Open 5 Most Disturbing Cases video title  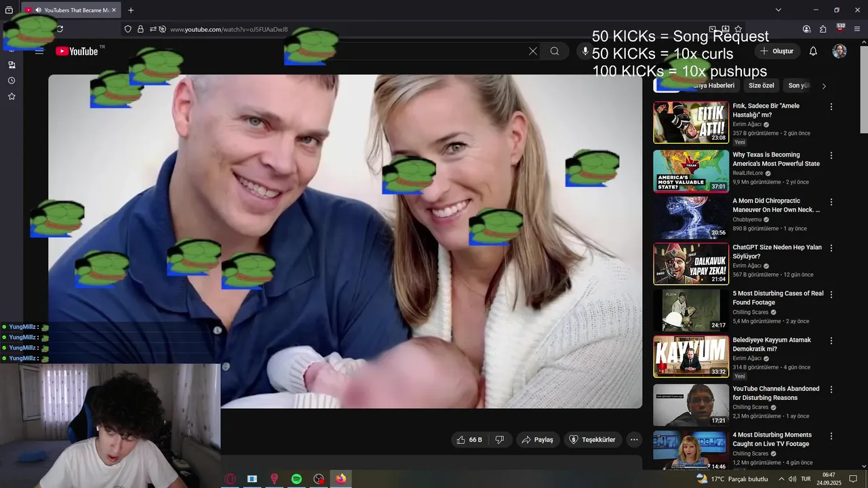coord(778,298)
